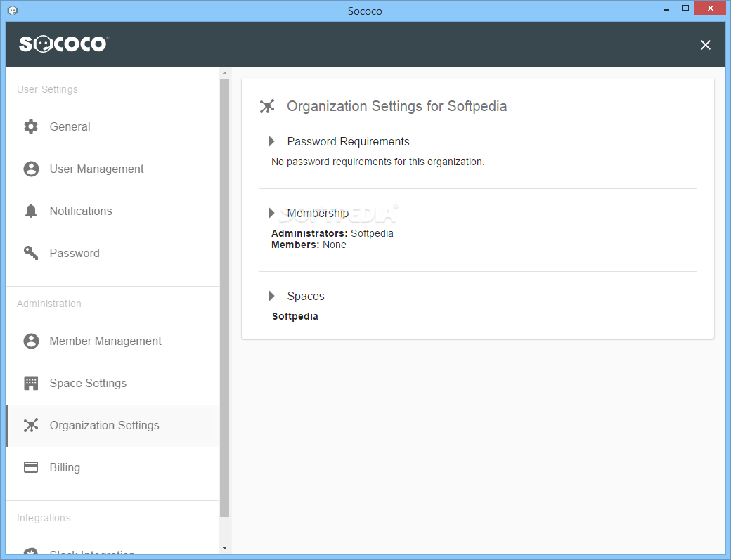Click the Sococo app icon in title bar
731x560 pixels.
tap(13, 11)
